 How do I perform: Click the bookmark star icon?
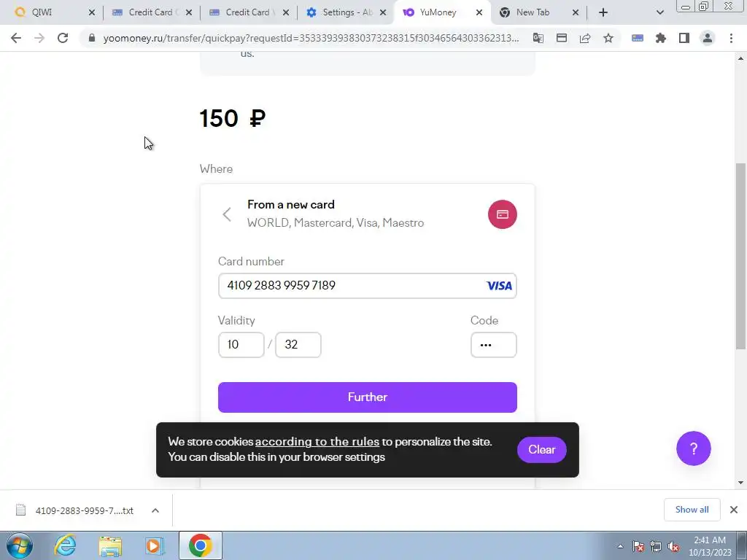tap(608, 38)
